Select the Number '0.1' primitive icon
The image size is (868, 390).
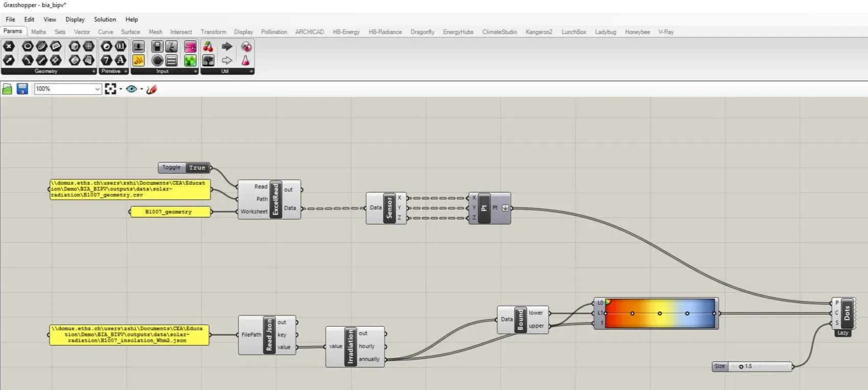pos(120,46)
